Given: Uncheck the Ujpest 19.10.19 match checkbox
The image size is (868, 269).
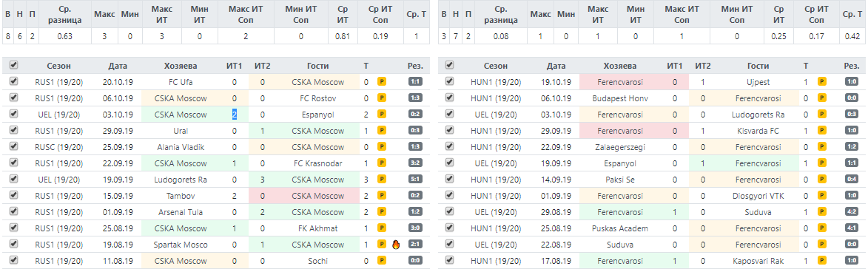Looking at the screenshot, I should (x=449, y=82).
